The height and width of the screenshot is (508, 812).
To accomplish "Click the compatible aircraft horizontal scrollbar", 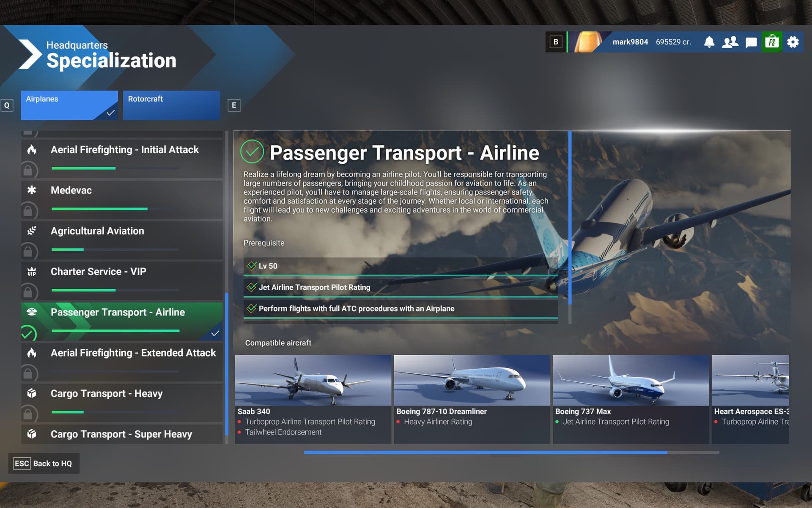I will 486,452.
